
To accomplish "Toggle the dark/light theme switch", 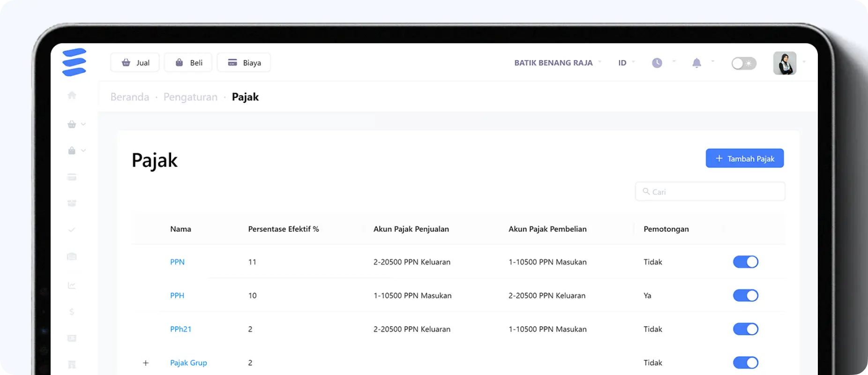I will click(744, 63).
